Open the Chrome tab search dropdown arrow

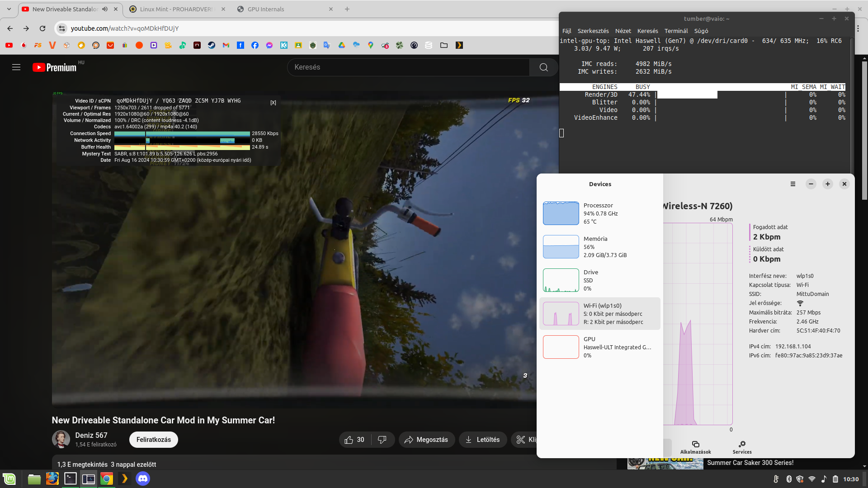pyautogui.click(x=9, y=9)
